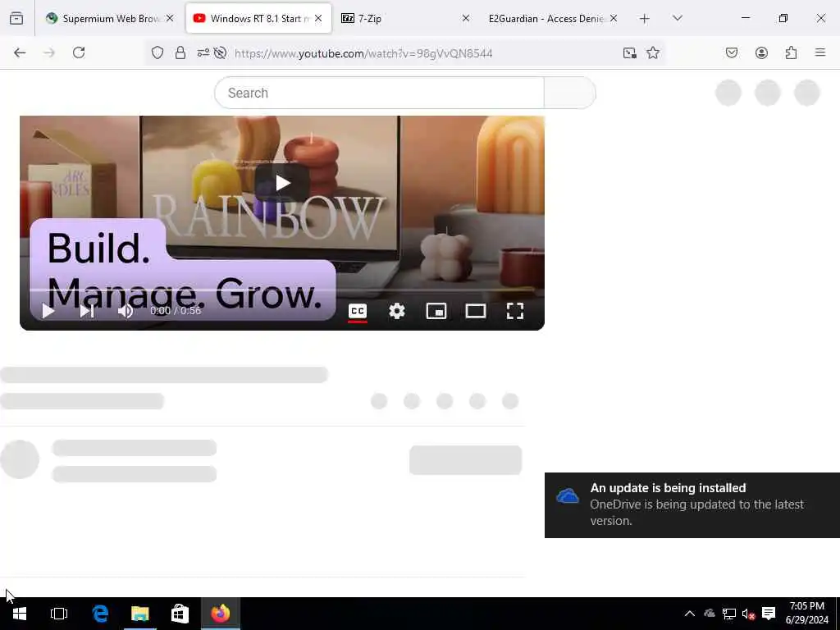Select the YouTube URL in the address bar
The height and width of the screenshot is (630, 840).
pyautogui.click(x=363, y=53)
